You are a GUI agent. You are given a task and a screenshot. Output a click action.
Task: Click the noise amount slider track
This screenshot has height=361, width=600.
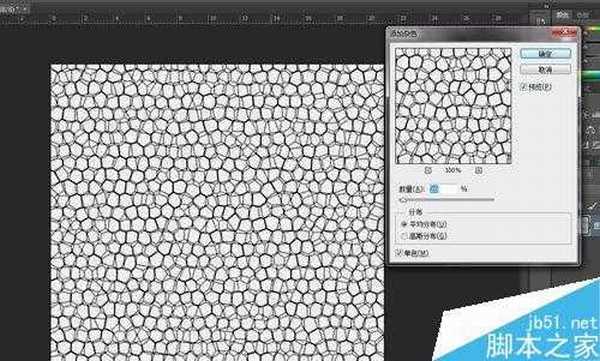click(447, 199)
